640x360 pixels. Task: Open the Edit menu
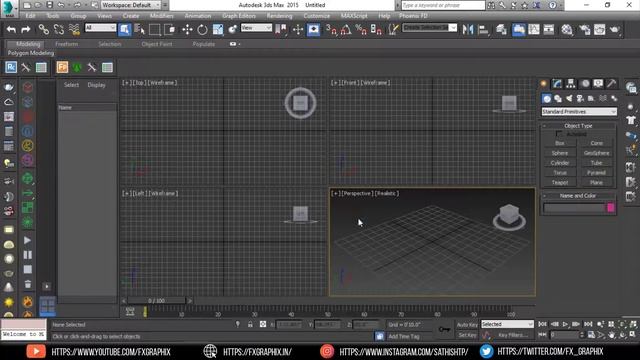pyautogui.click(x=30, y=16)
